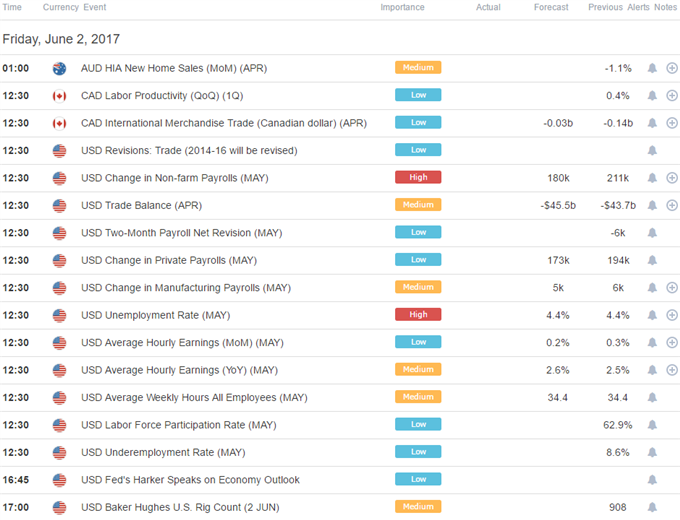This screenshot has width=680, height=520.
Task: Click High badge for Unemployment Rate
Action: click(418, 314)
